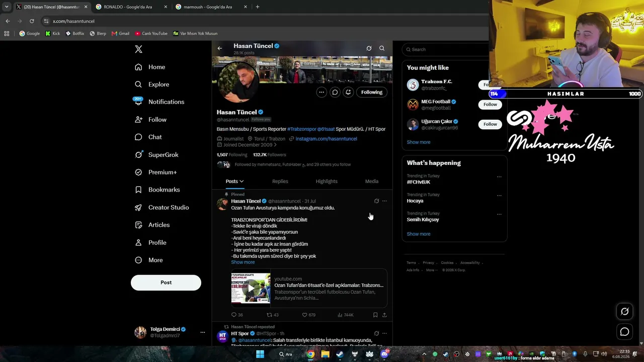The width and height of the screenshot is (644, 362).
Task: Switch to RONALDO Google search tab
Action: point(131,7)
